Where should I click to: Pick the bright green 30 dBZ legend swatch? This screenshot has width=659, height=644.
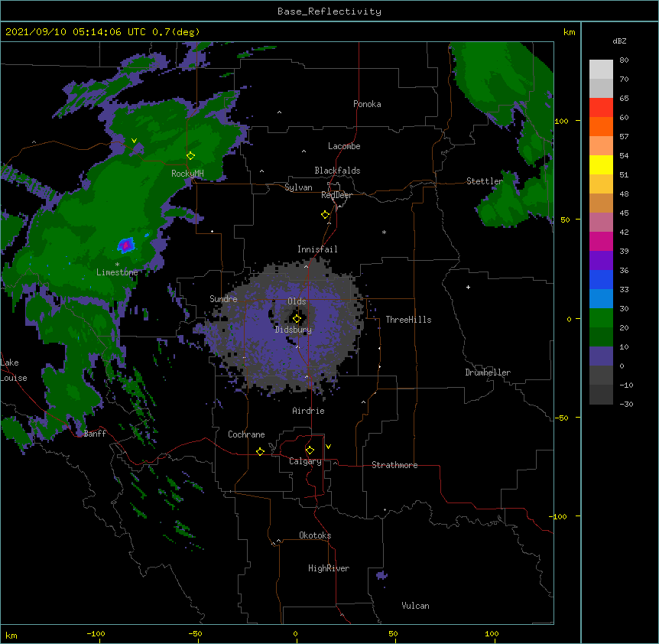point(601,318)
